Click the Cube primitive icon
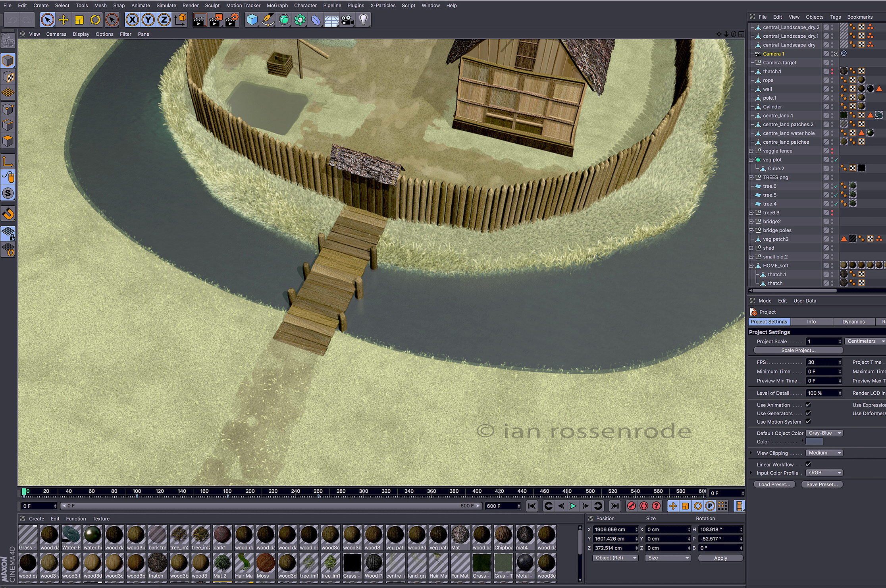886x588 pixels. click(x=252, y=20)
